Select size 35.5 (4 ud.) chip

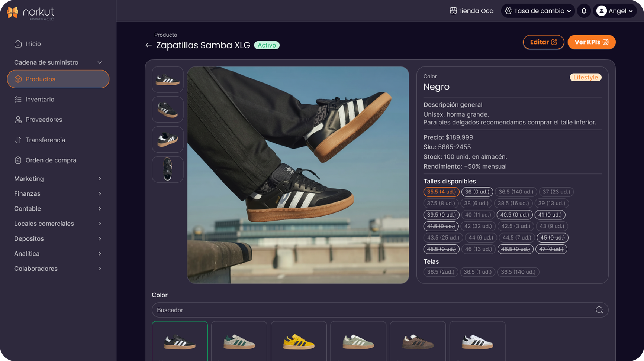point(441,192)
